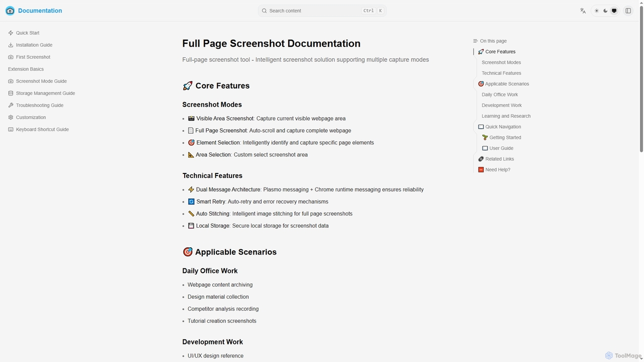This screenshot has width=644, height=362.
Task: Jump to Core Features in page outline
Action: pyautogui.click(x=497, y=52)
